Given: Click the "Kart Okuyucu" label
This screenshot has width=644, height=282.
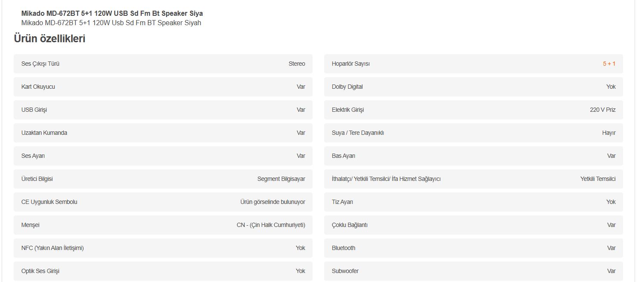Looking at the screenshot, I should coord(38,87).
